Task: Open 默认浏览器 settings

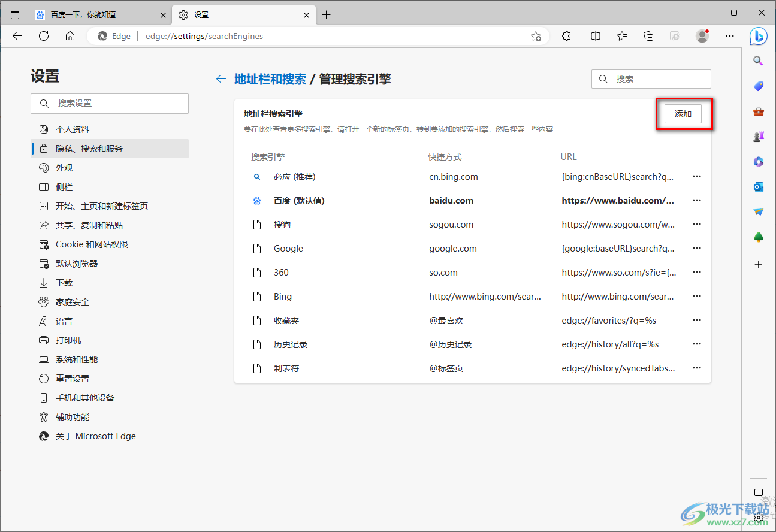Action: [110, 264]
